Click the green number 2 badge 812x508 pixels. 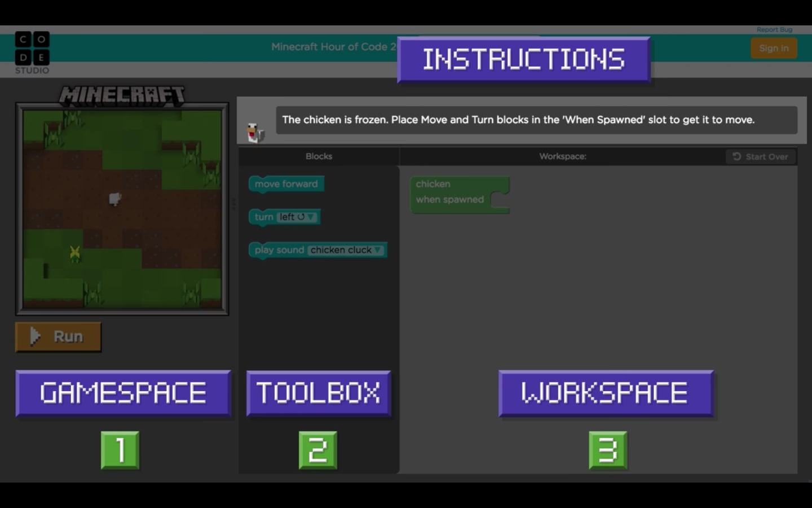[x=318, y=450]
